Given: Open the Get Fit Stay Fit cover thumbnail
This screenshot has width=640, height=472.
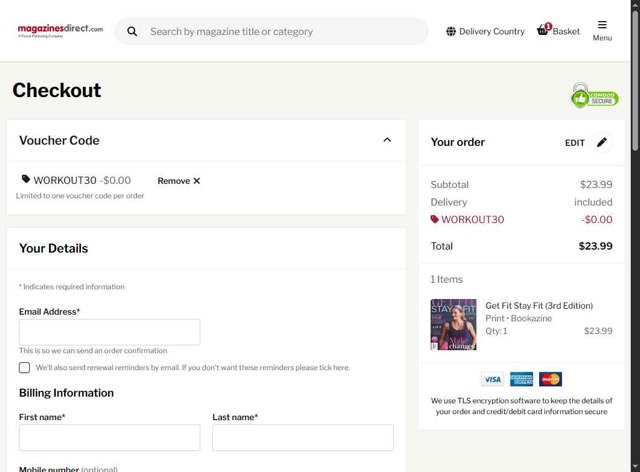Looking at the screenshot, I should pyautogui.click(x=453, y=325).
